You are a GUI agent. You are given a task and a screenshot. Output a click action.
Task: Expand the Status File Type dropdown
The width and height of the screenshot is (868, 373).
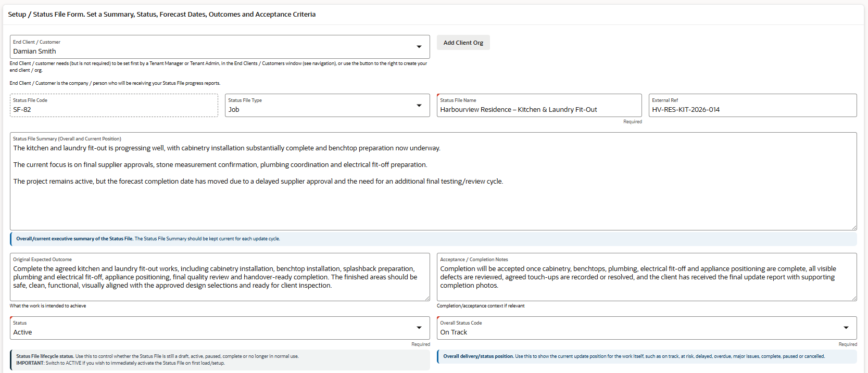coord(328,105)
